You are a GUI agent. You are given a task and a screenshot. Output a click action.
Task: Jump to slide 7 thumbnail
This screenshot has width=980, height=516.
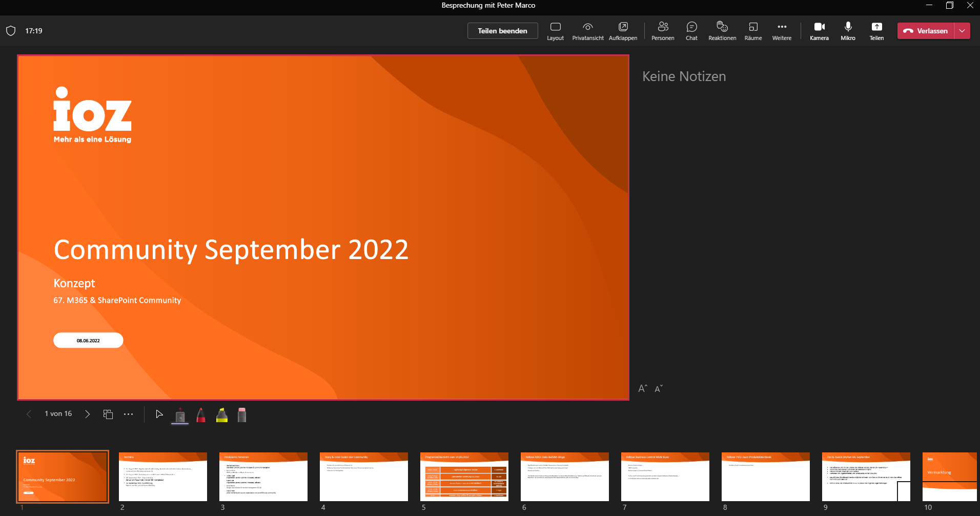665,477
